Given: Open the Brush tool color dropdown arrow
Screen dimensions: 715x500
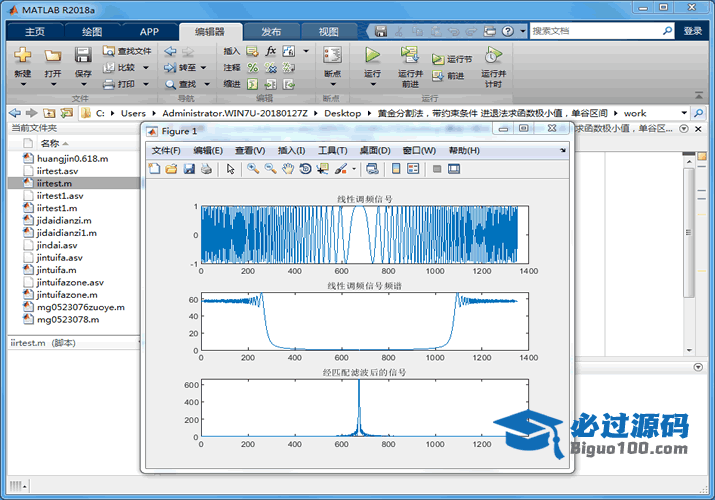Looking at the screenshot, I should pos(354,169).
